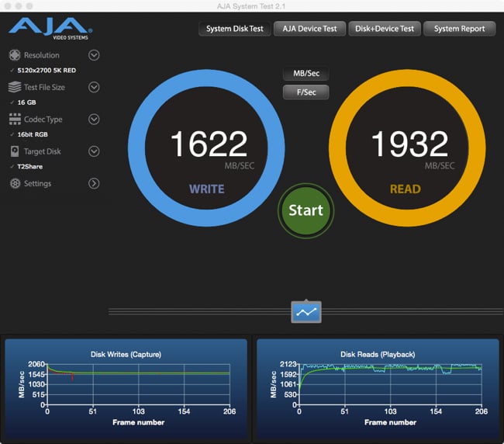Click the AJA System Test 2.1 title
Viewport: 504px width, 444px height.
click(251, 6)
